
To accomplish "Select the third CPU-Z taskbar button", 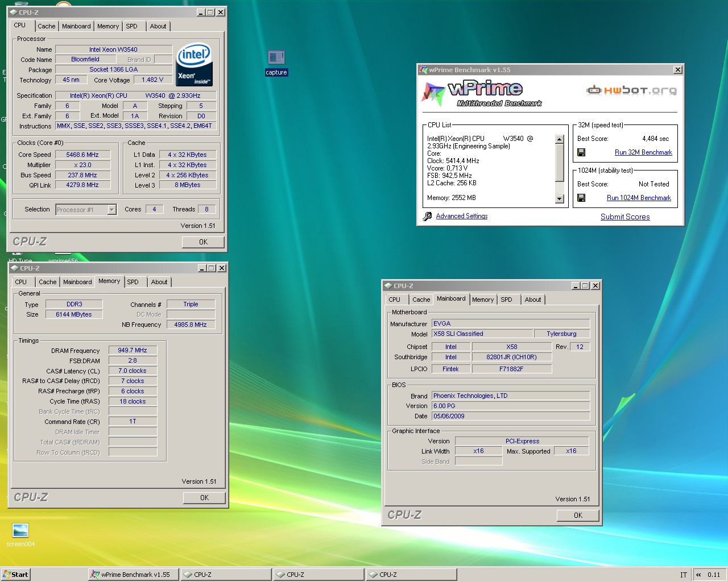I will pyautogui.click(x=411, y=575).
